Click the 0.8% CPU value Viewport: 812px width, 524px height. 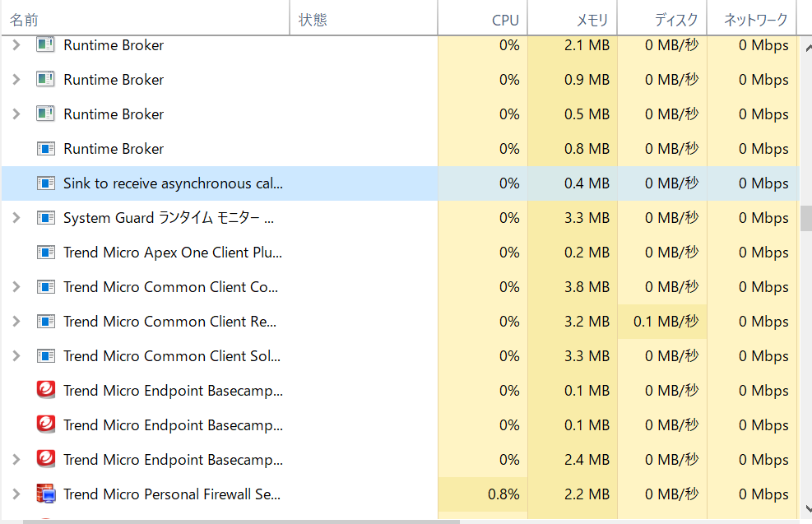click(x=503, y=494)
